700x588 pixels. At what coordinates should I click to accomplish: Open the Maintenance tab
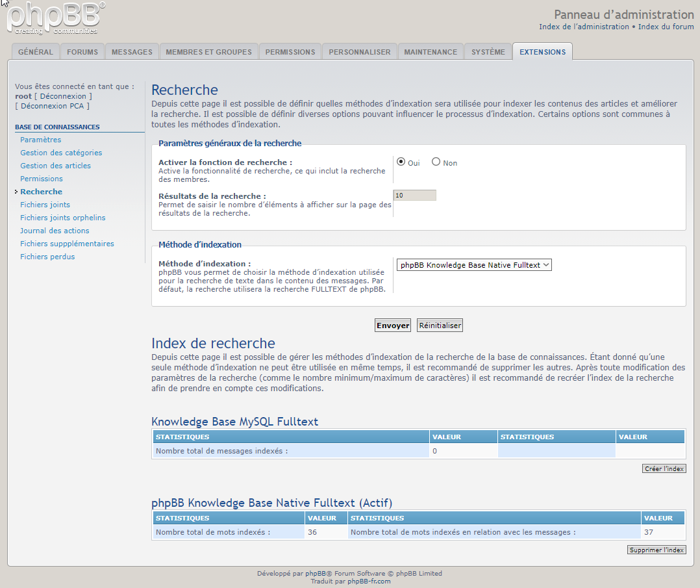coord(431,52)
